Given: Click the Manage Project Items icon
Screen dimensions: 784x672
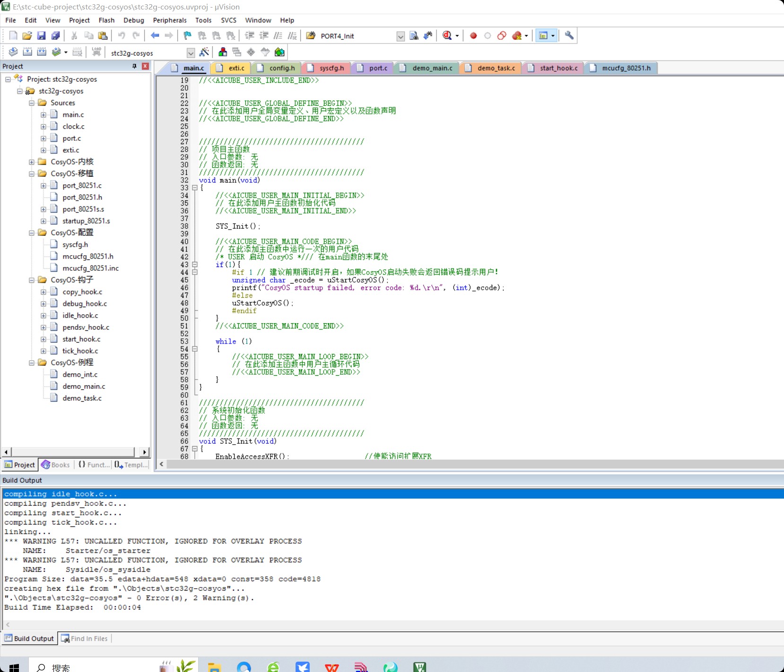Looking at the screenshot, I should pyautogui.click(x=223, y=52).
